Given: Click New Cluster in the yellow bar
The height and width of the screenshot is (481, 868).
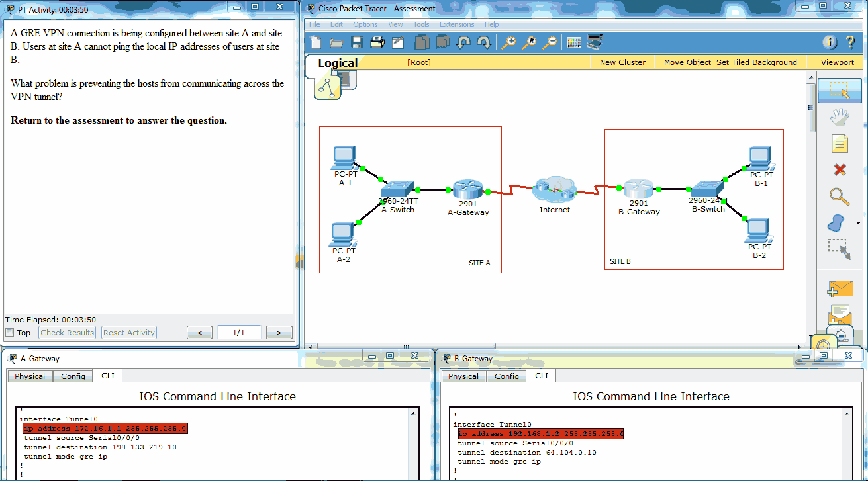Looking at the screenshot, I should pos(622,62).
